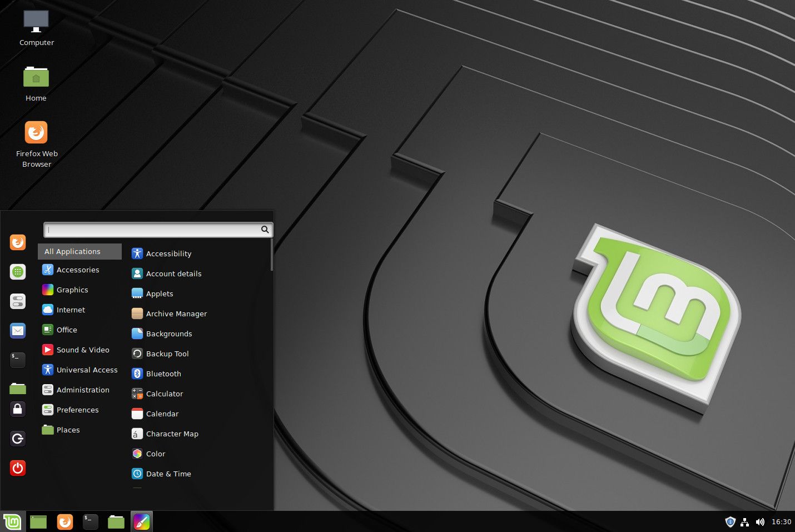Click the application list scrollbar

pyautogui.click(x=271, y=255)
